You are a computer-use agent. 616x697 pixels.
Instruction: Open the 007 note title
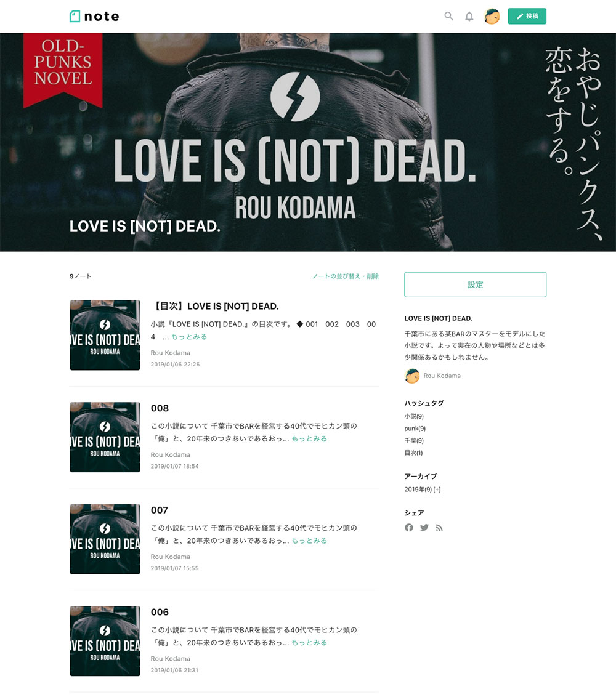pyautogui.click(x=159, y=510)
